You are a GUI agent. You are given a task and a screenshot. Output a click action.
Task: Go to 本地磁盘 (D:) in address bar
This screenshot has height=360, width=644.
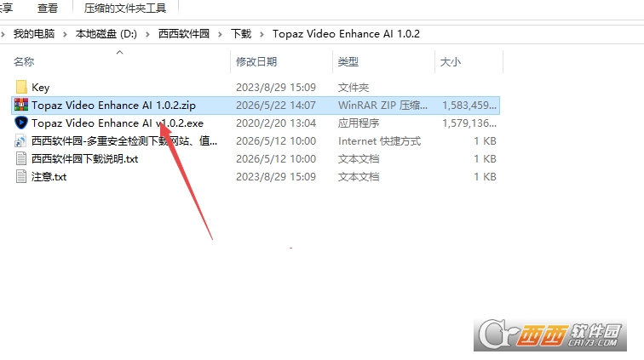click(106, 34)
